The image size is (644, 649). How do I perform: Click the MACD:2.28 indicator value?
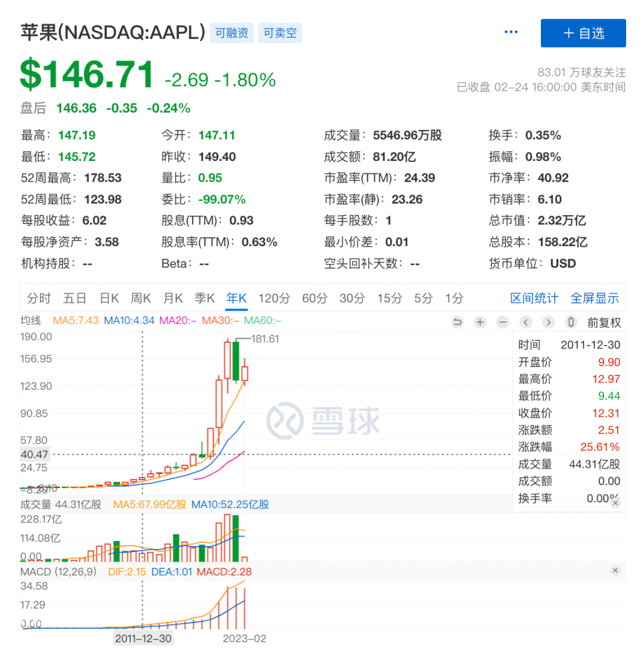click(x=224, y=572)
